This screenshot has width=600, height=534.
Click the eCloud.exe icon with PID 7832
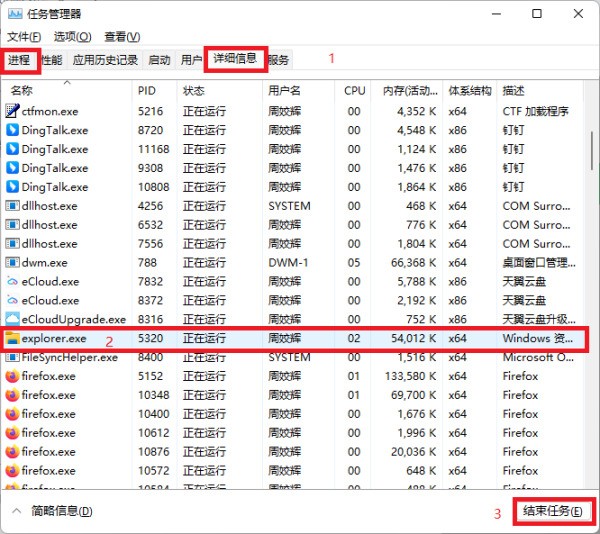coord(12,282)
